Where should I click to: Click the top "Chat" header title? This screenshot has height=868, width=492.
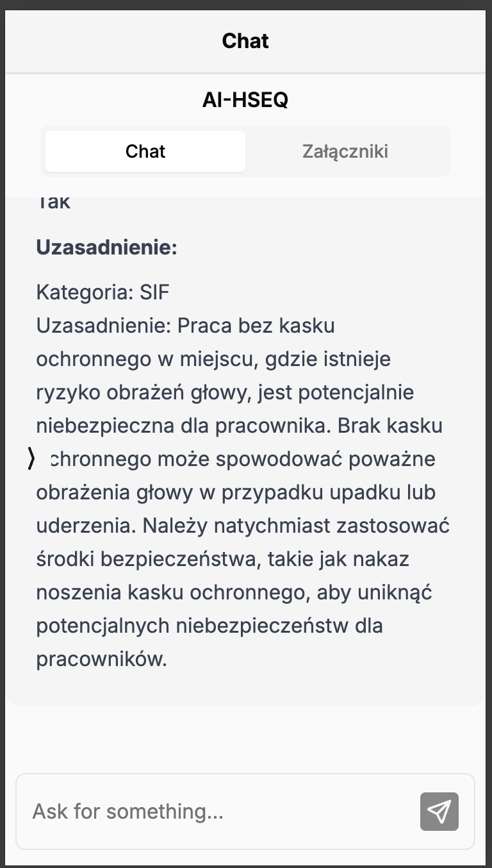pyautogui.click(x=245, y=41)
